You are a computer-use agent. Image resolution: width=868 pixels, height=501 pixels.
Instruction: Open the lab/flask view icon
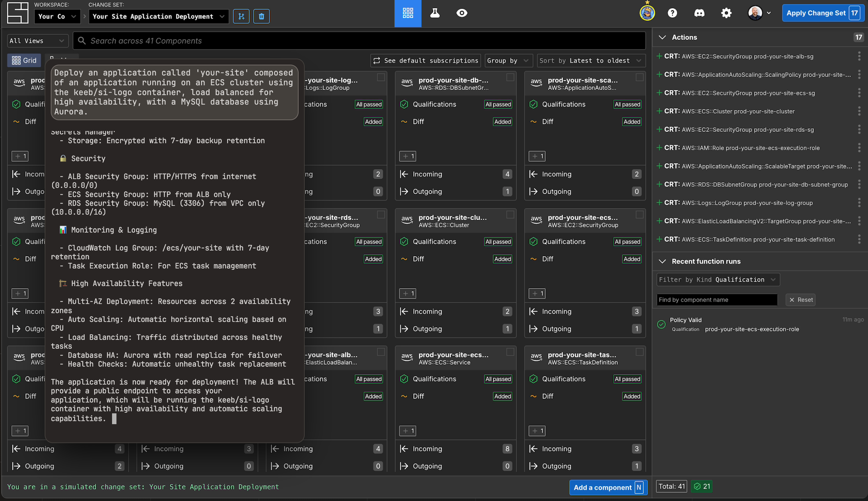(435, 13)
